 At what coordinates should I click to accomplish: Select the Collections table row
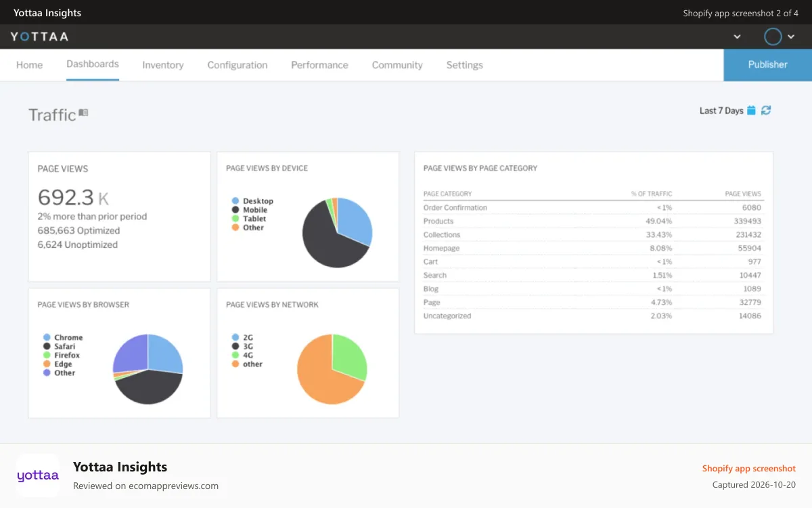pyautogui.click(x=593, y=235)
